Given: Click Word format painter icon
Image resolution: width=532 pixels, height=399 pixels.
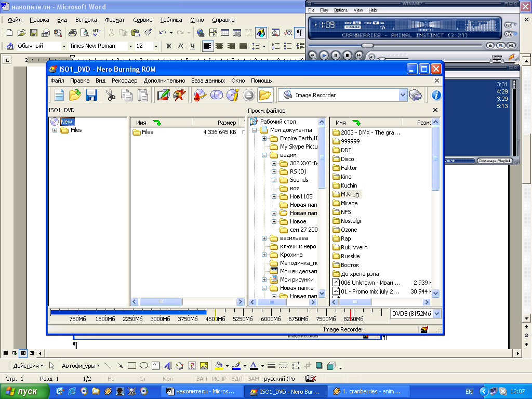Looking at the screenshot, I should coord(148,33).
